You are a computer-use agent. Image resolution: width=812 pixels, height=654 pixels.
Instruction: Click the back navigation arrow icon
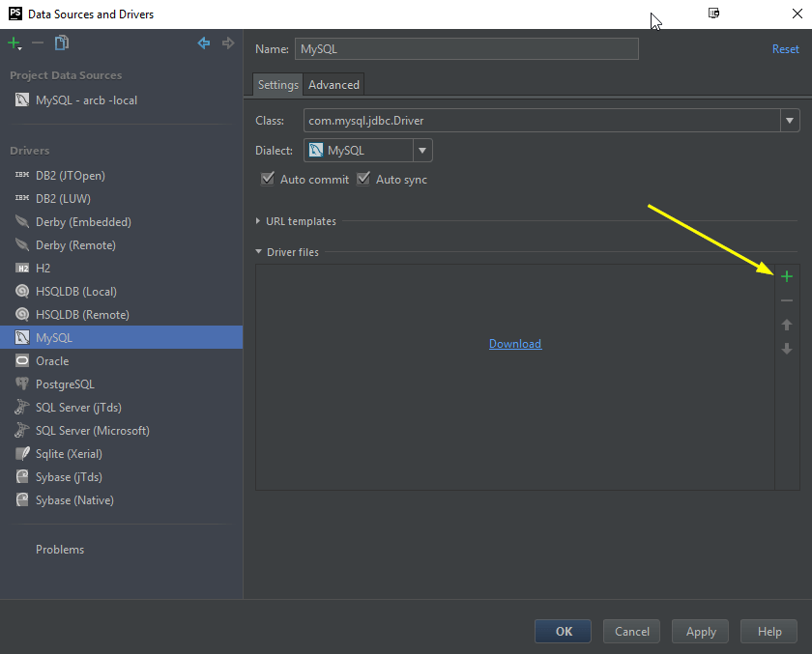(x=204, y=43)
